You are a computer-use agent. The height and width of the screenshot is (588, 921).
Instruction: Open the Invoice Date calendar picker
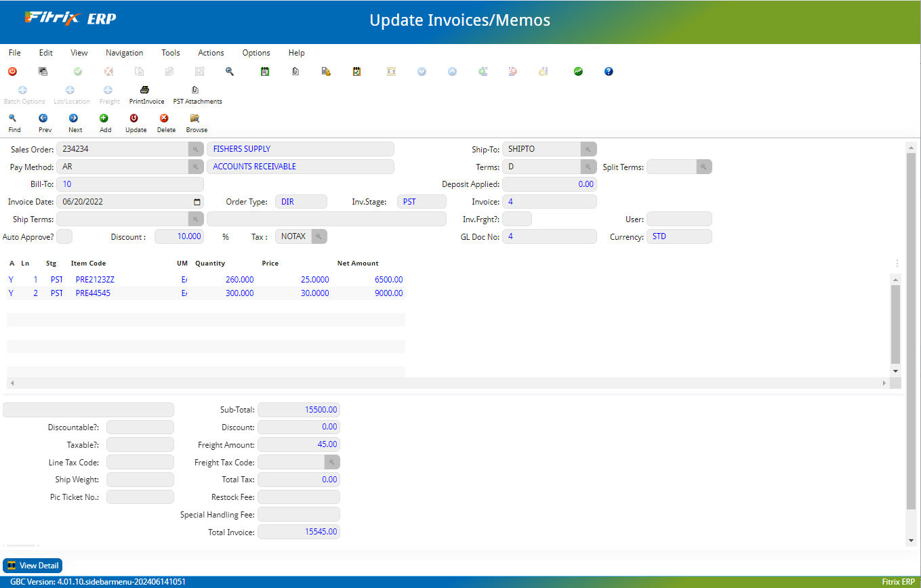coord(197,202)
